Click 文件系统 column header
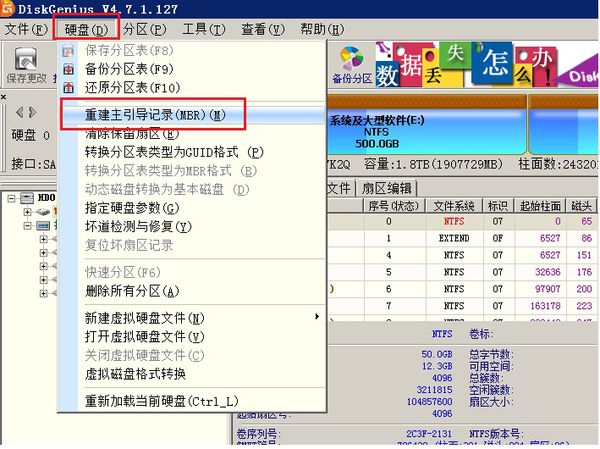 pos(454,206)
